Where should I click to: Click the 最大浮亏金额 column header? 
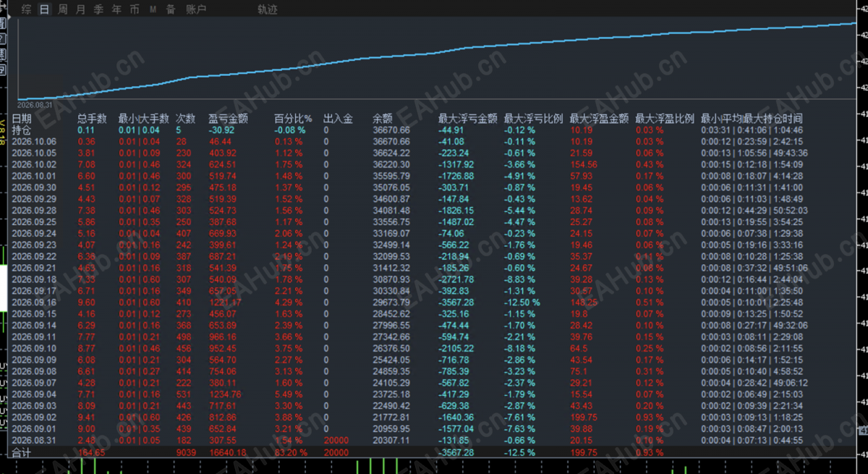[468, 119]
